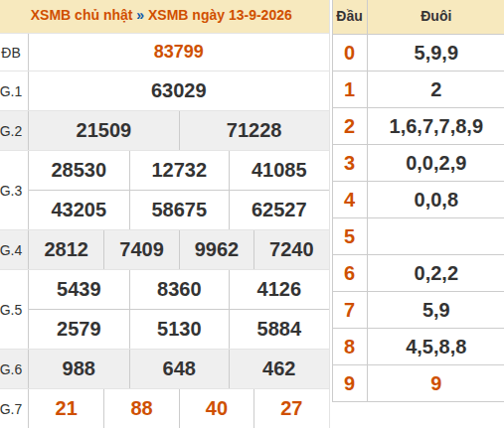
Task: Select tail values 1,6,7,7,8,9
Action: pyautogui.click(x=436, y=126)
